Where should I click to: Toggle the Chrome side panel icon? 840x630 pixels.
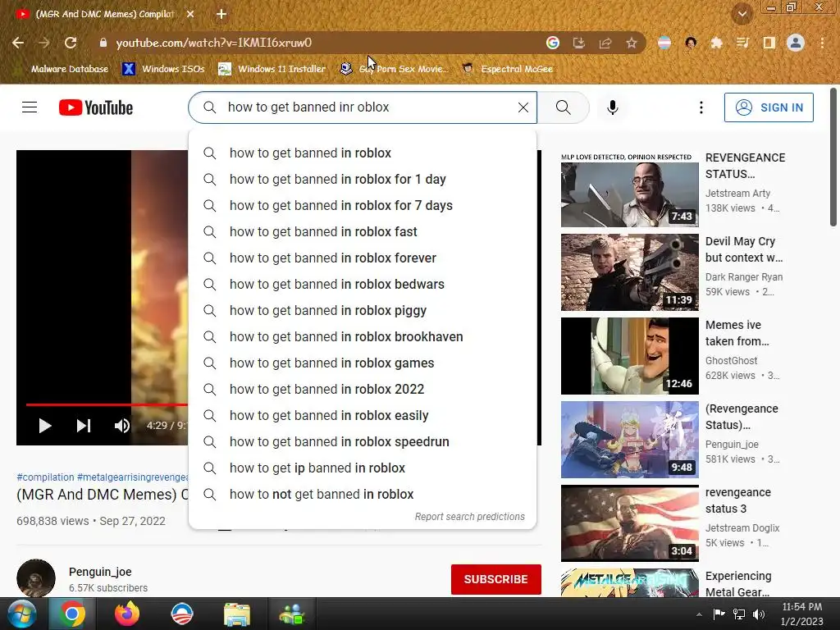769,43
